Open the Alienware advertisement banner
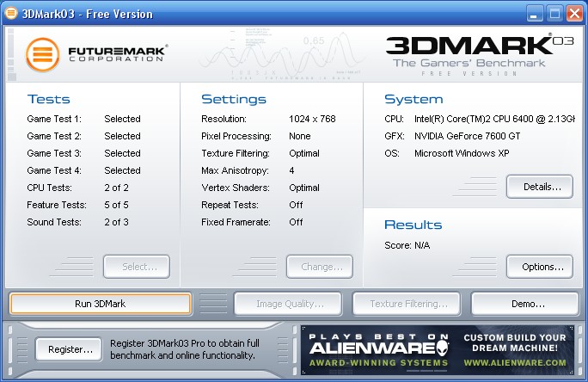Image resolution: width=588 pixels, height=382 pixels. coord(438,349)
